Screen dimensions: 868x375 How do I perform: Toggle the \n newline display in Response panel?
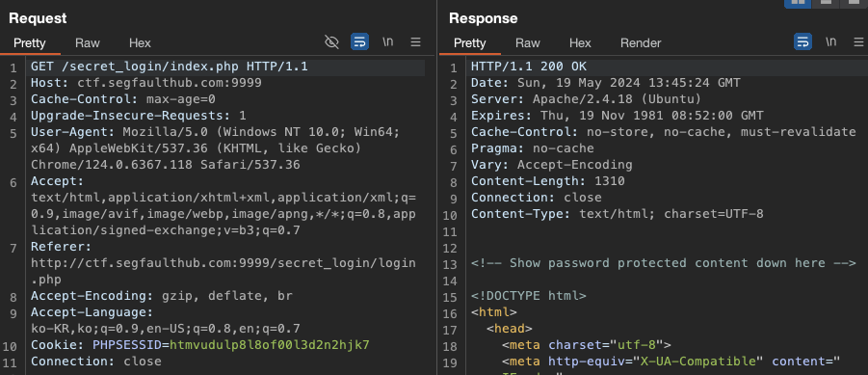[x=831, y=42]
